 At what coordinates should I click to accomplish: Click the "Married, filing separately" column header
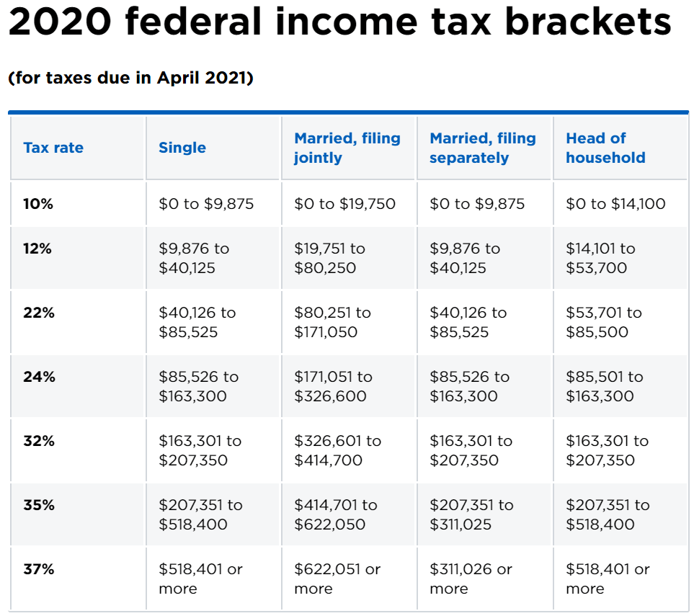(x=483, y=148)
